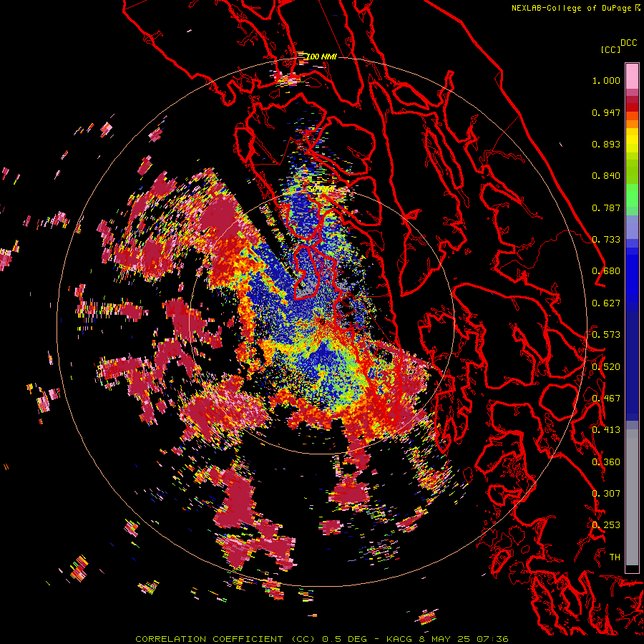Click the 0.947 scale value
Image resolution: width=644 pixels, height=644 pixels.
pyautogui.click(x=606, y=112)
